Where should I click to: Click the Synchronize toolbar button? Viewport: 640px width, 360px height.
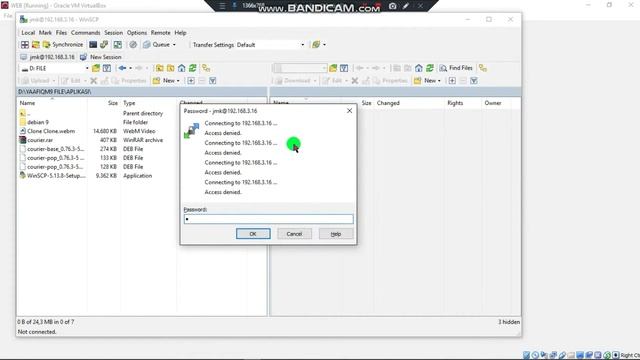pyautogui.click(x=63, y=44)
